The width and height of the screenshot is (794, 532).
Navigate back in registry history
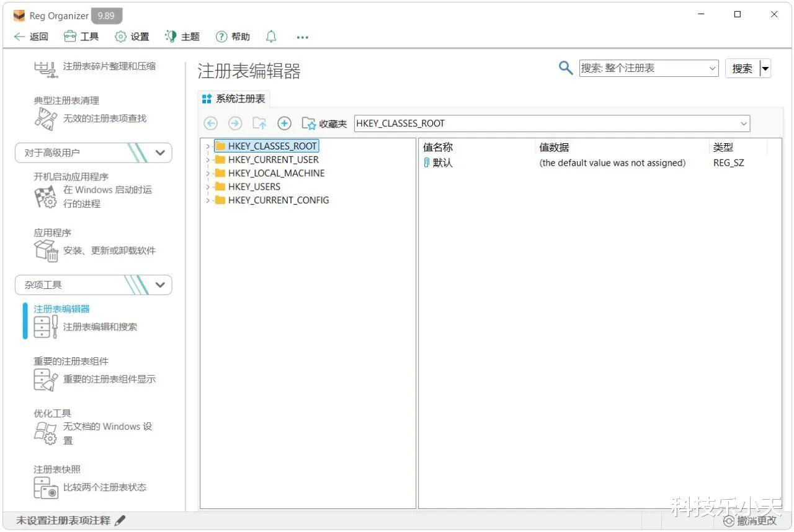211,123
